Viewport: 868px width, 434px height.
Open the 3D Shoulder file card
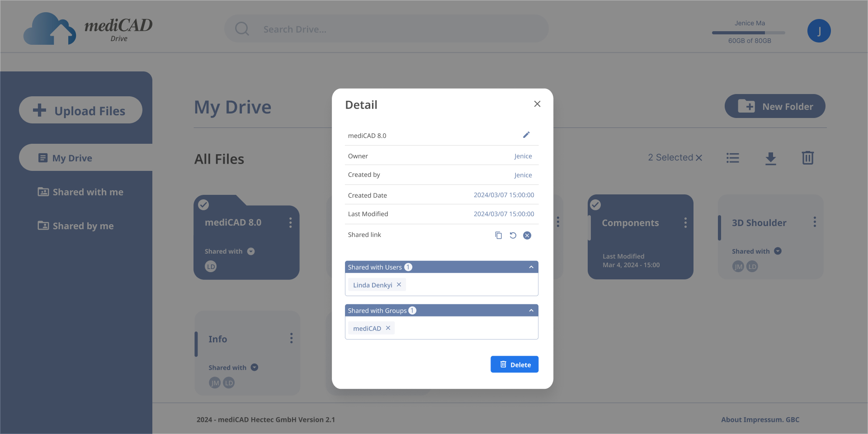(x=771, y=236)
